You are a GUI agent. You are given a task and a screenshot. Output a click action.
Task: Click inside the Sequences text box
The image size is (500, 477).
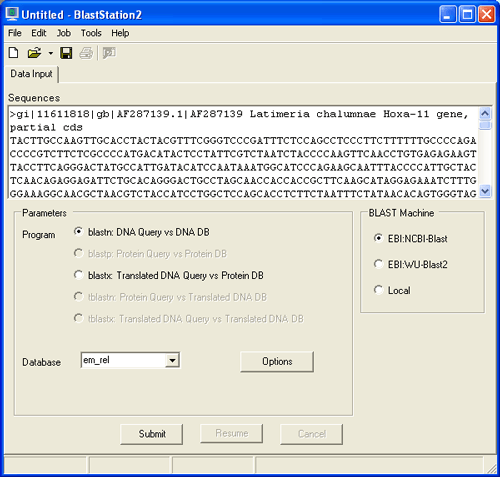243,152
